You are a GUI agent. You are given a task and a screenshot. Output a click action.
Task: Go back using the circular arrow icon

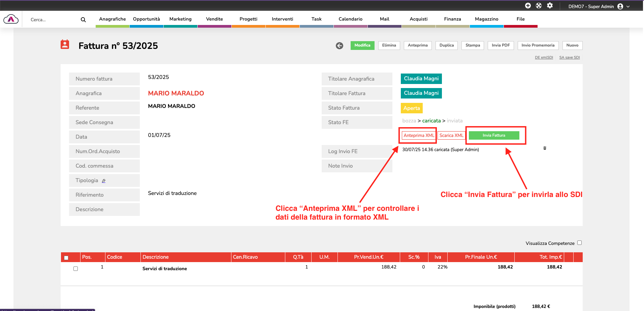[340, 46]
